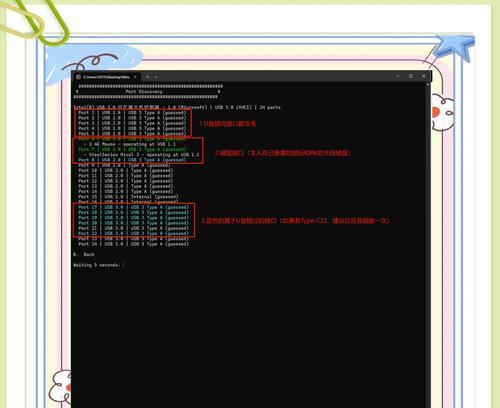Click the Port 1 USB 2.0 line

coord(132,113)
